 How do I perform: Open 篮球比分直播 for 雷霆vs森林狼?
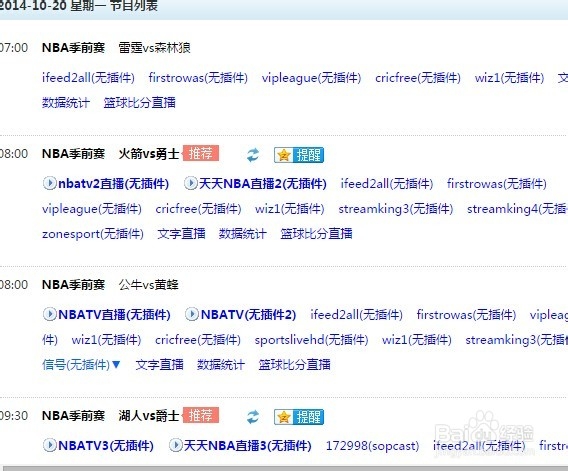139,103
